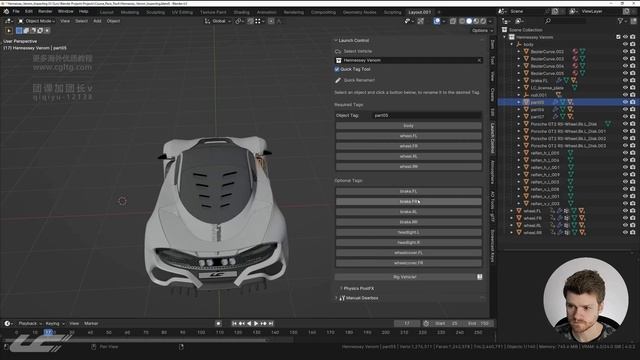This screenshot has width=640, height=360.
Task: Hide the brake.FL object with its eye icon
Action: coord(625,80)
